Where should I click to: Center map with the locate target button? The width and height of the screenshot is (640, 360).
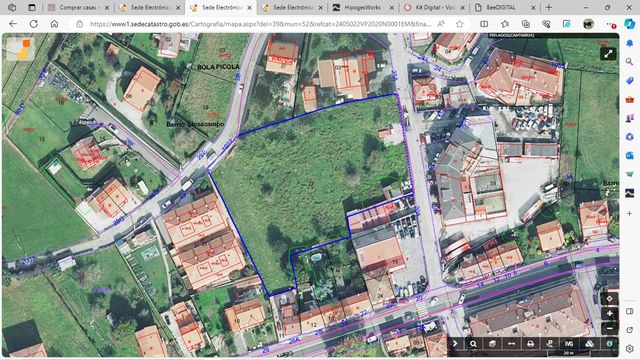pyautogui.click(x=609, y=299)
